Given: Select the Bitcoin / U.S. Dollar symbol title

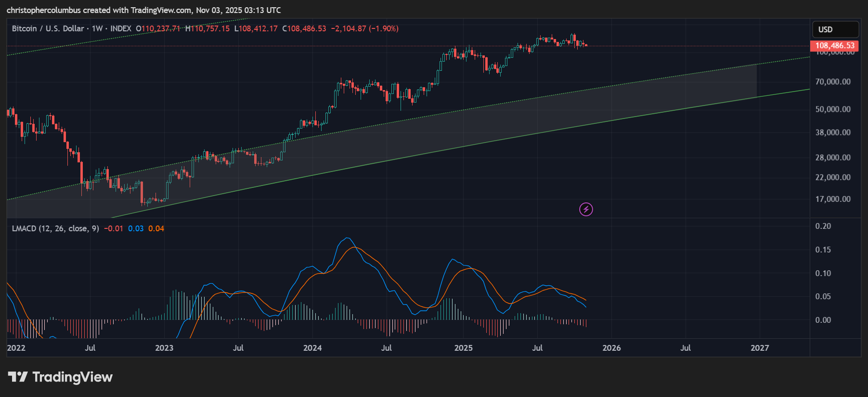Looking at the screenshot, I should click(x=48, y=28).
